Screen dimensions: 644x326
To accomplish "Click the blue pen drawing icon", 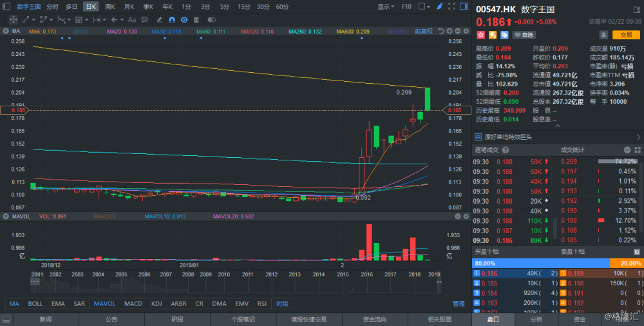I will (439, 6).
